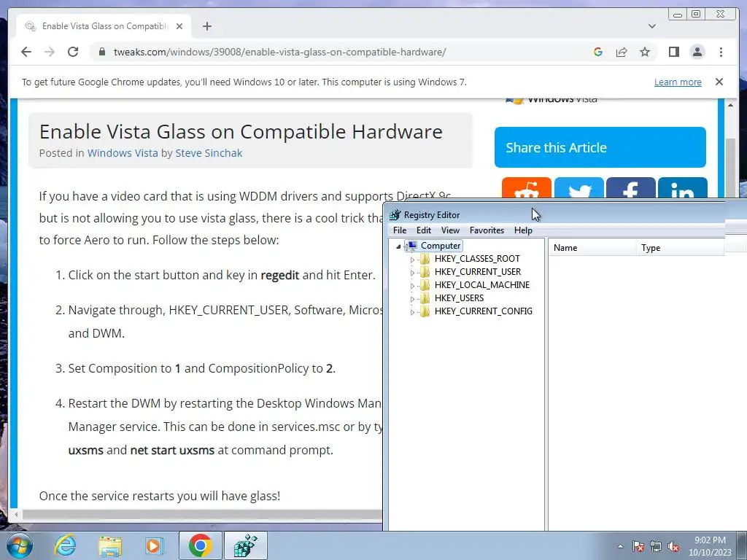Select the Computer root node
The height and width of the screenshot is (560, 747).
pos(440,246)
